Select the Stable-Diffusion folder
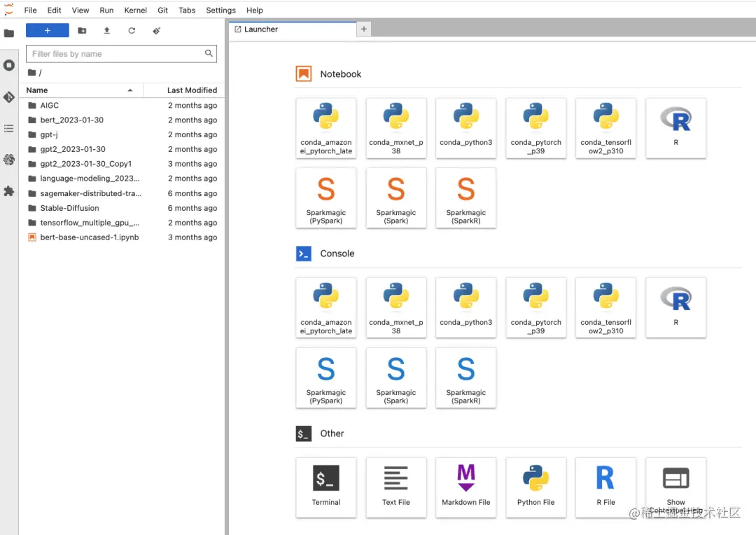Image resolution: width=756 pixels, height=535 pixels. (x=122, y=208)
